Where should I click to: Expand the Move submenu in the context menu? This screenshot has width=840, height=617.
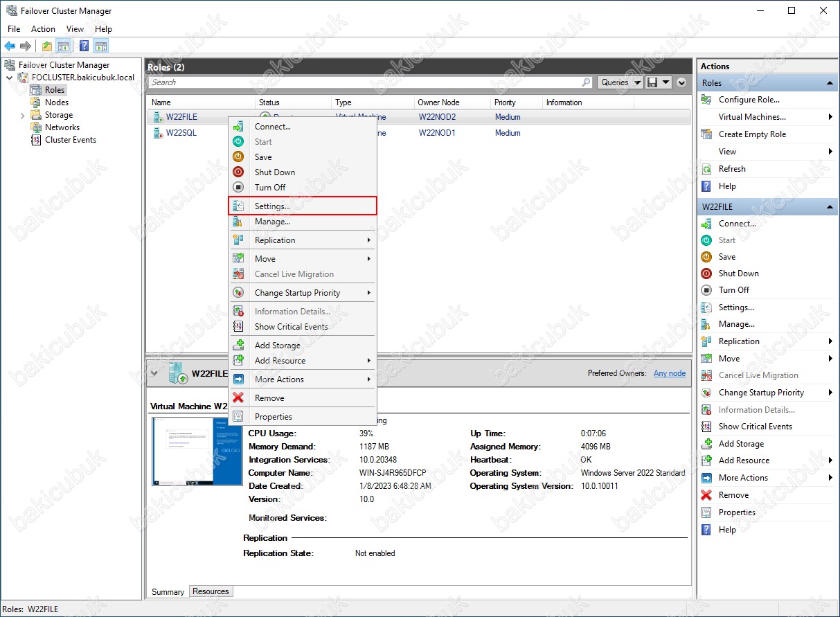[x=303, y=259]
